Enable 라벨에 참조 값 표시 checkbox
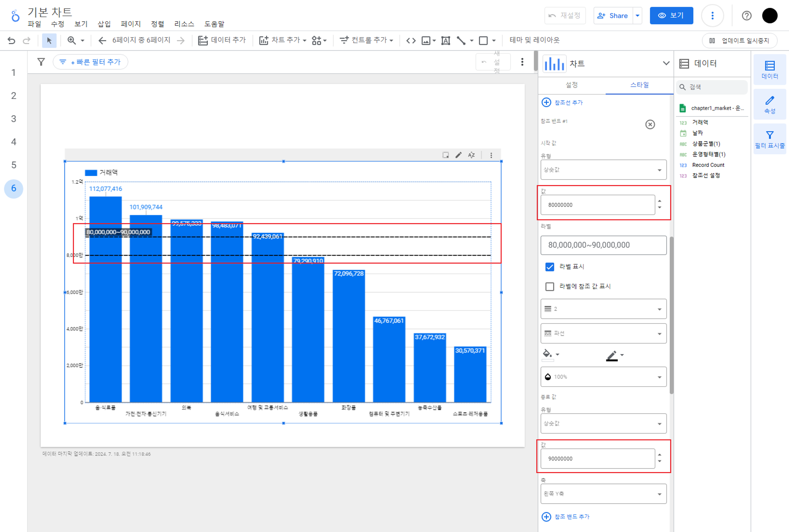 coord(550,287)
